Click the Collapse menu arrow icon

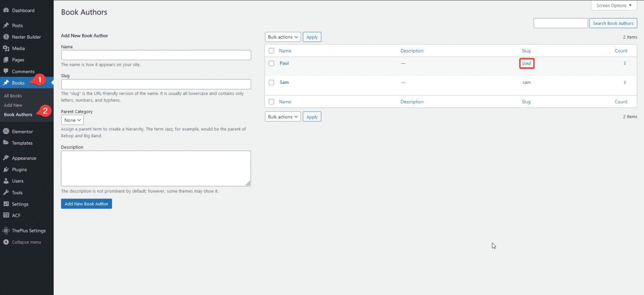tap(6, 242)
